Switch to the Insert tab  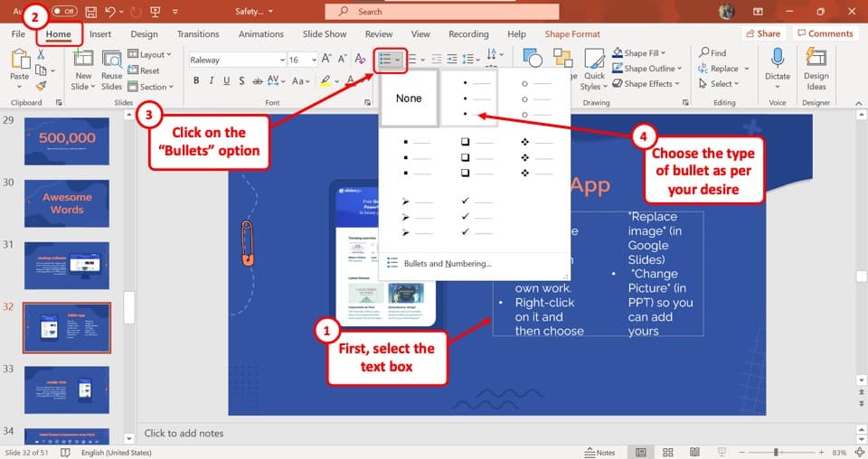[100, 33]
